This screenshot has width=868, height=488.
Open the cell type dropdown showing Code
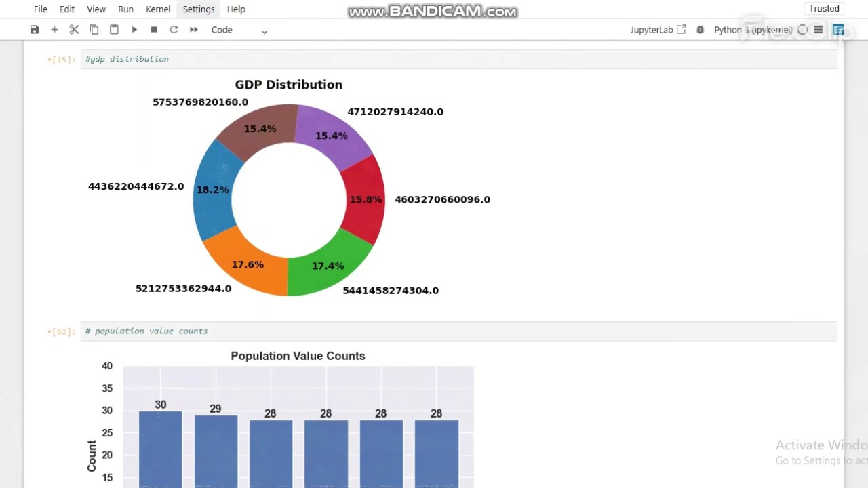click(239, 30)
